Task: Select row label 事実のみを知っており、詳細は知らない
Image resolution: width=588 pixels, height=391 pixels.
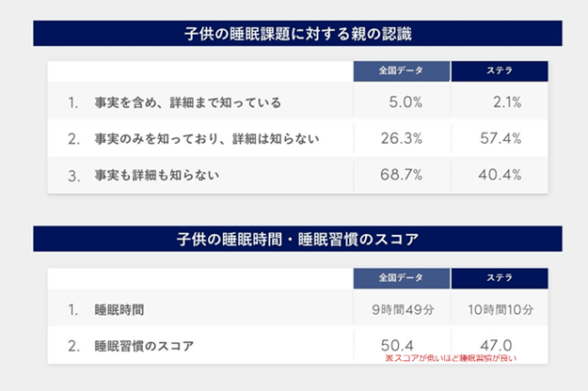Action: point(207,139)
